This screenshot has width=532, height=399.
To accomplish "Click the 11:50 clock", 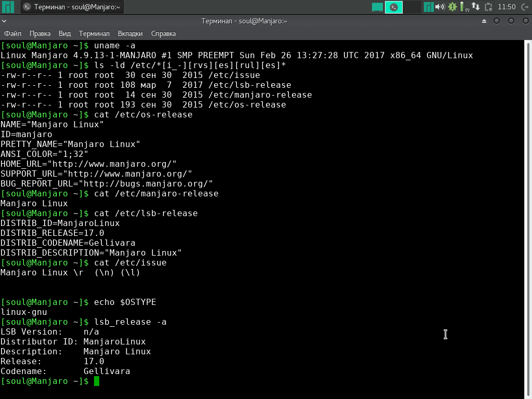I will click(x=507, y=7).
